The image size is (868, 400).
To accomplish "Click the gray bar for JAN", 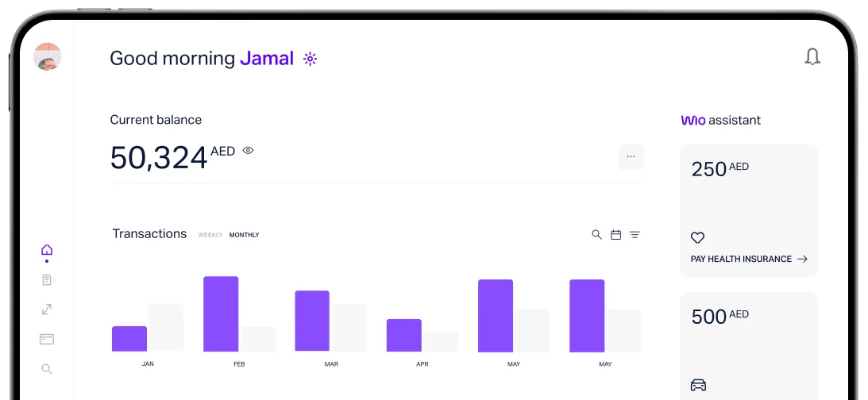I will (x=166, y=328).
